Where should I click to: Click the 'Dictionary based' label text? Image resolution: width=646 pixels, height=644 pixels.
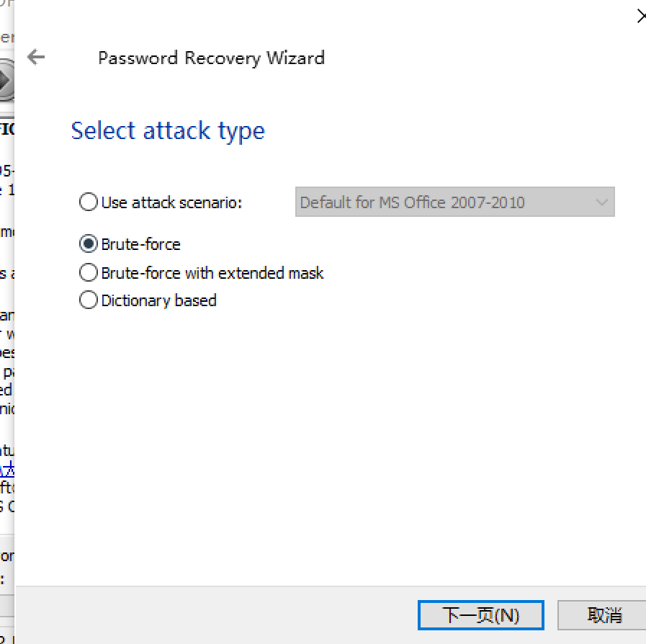tap(158, 300)
